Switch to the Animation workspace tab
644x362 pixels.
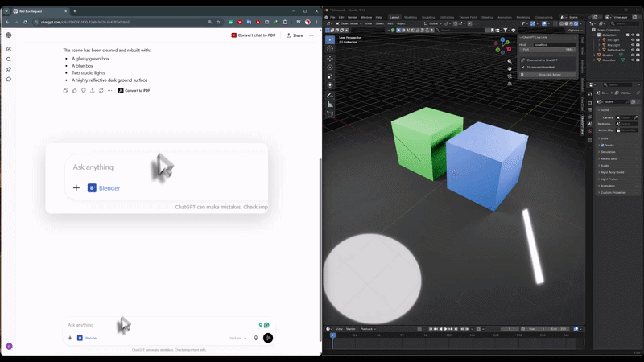(x=505, y=17)
